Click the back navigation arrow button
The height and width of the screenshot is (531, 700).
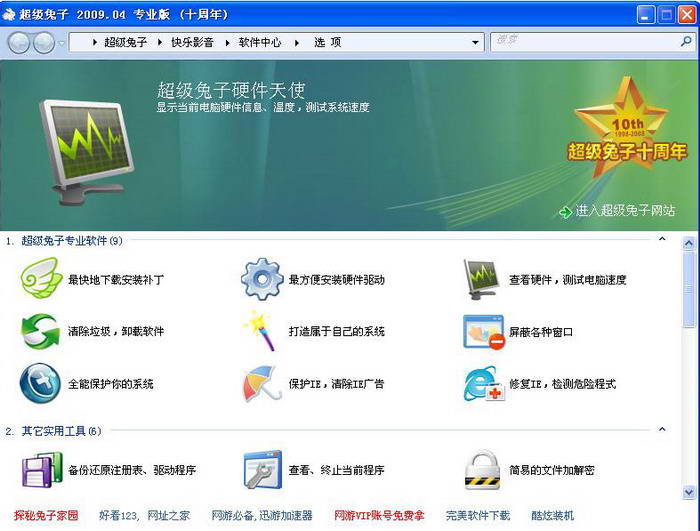(x=19, y=43)
